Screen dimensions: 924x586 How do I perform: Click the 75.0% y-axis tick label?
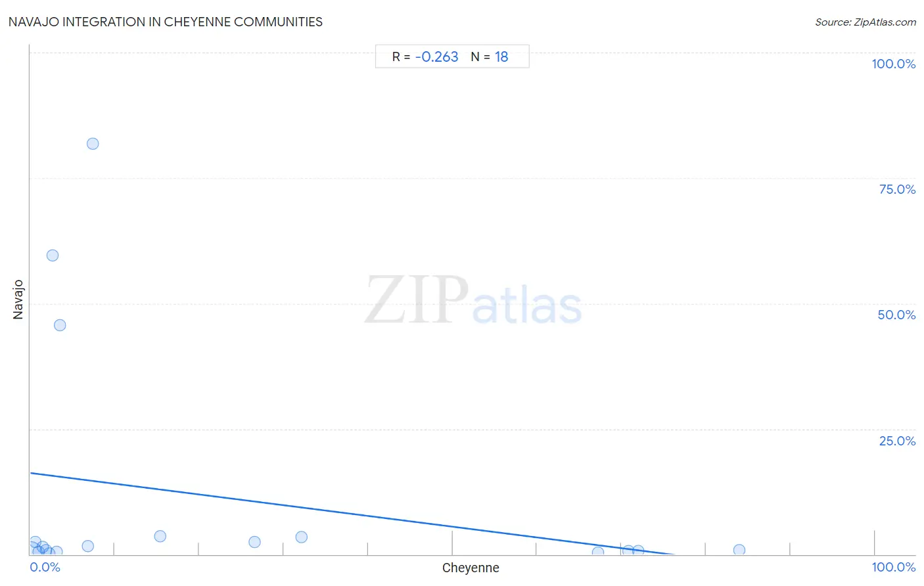coord(897,189)
